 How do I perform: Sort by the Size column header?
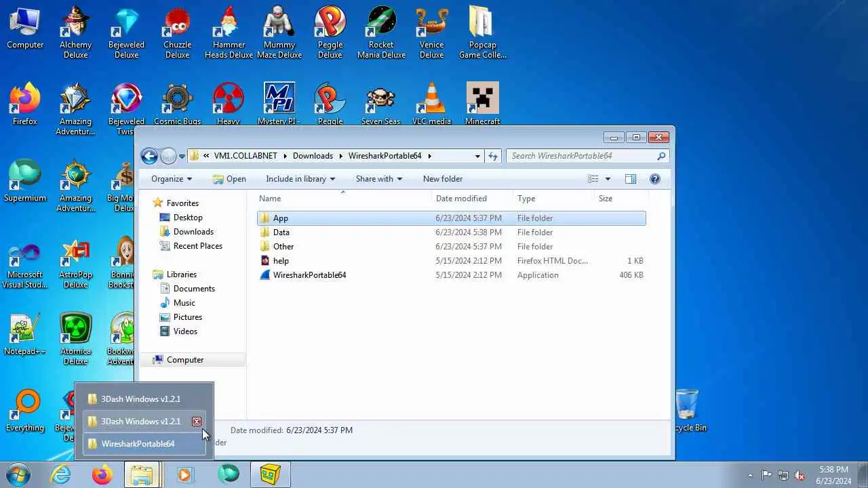click(620, 199)
